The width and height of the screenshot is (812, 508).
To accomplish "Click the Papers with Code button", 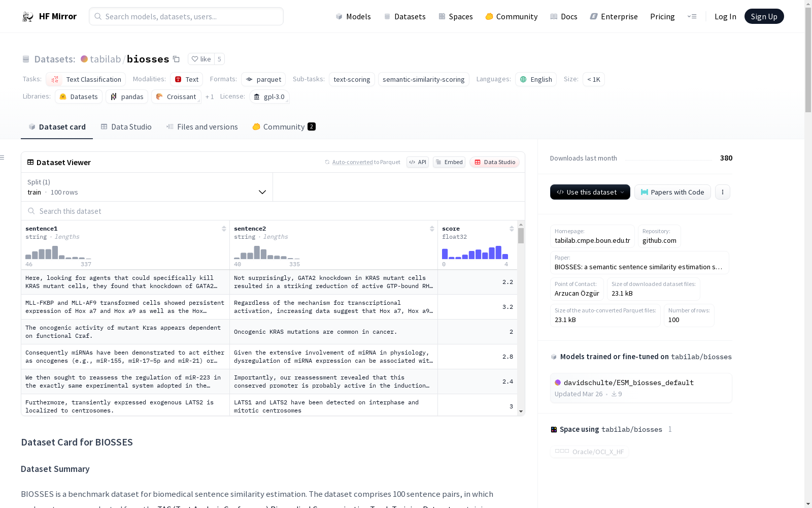I will pyautogui.click(x=672, y=192).
